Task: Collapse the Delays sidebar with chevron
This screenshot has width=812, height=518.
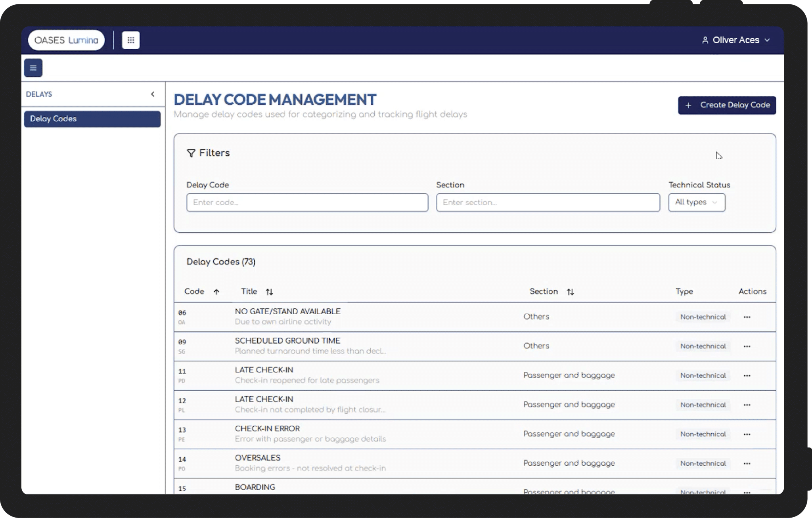Action: pyautogui.click(x=153, y=94)
